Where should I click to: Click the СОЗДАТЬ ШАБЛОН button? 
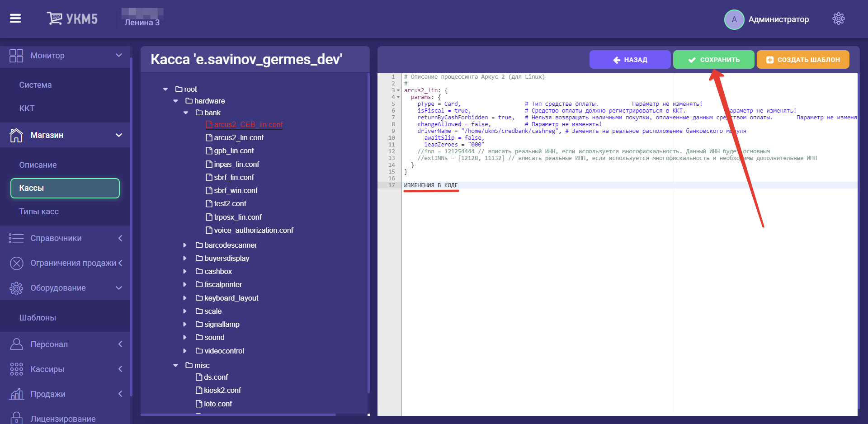(803, 60)
